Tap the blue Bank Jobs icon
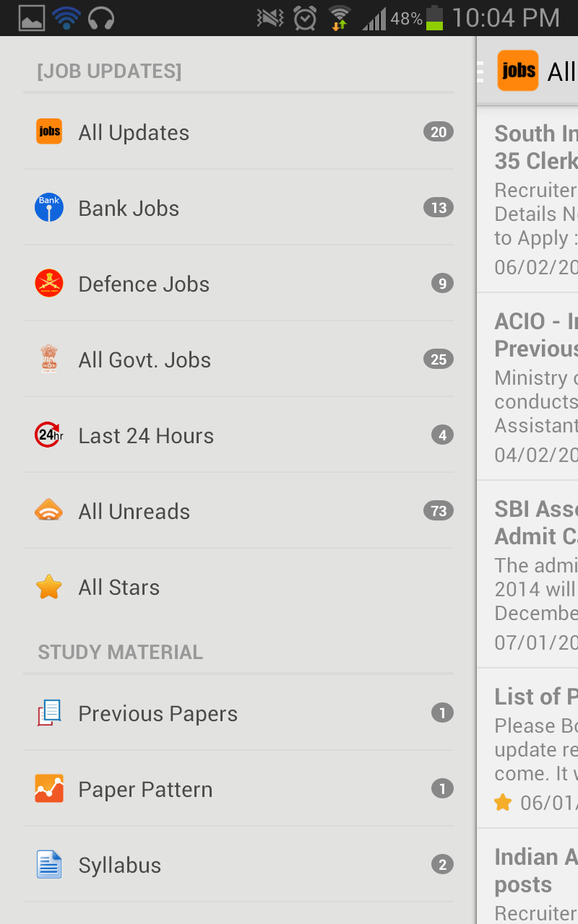 pyautogui.click(x=49, y=208)
